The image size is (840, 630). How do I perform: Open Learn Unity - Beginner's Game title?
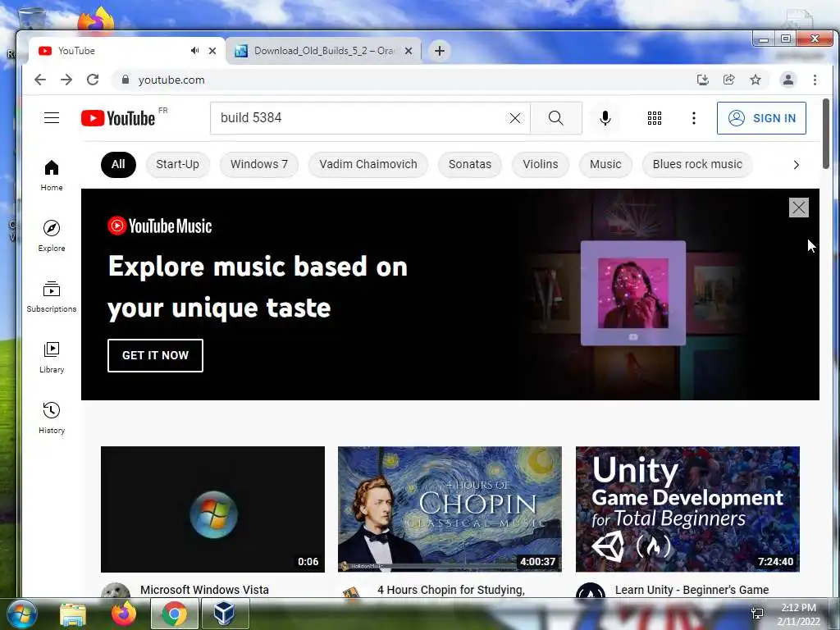[x=692, y=590]
